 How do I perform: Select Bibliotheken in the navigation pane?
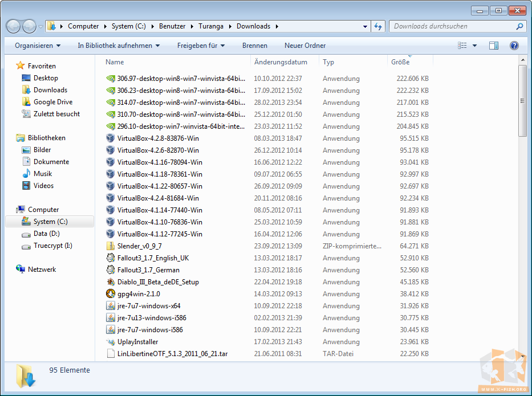46,138
